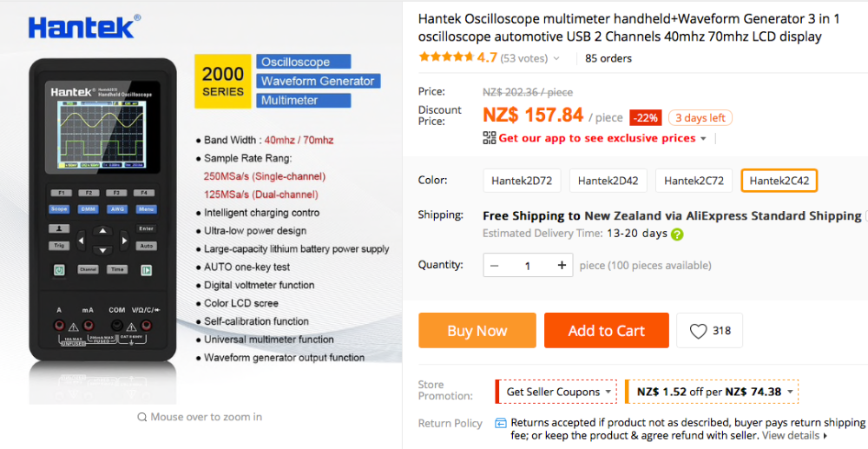Click the five-star rating icons
The height and width of the screenshot is (449, 868).
pos(446,58)
